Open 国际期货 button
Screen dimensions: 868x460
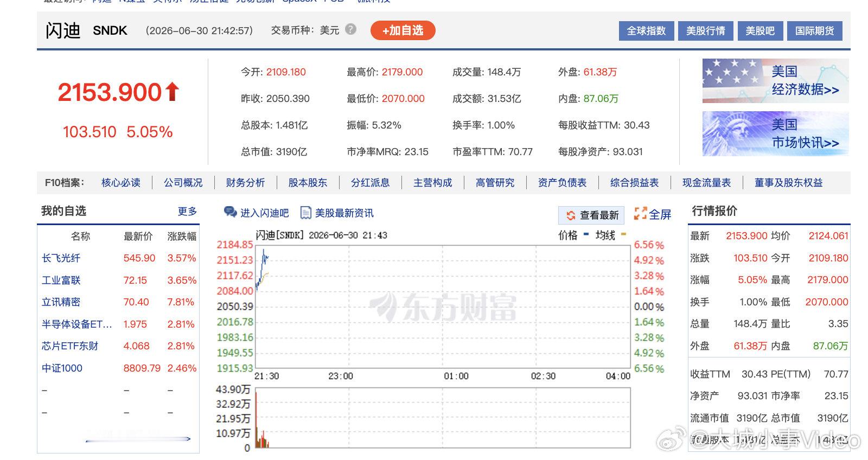pyautogui.click(x=815, y=31)
